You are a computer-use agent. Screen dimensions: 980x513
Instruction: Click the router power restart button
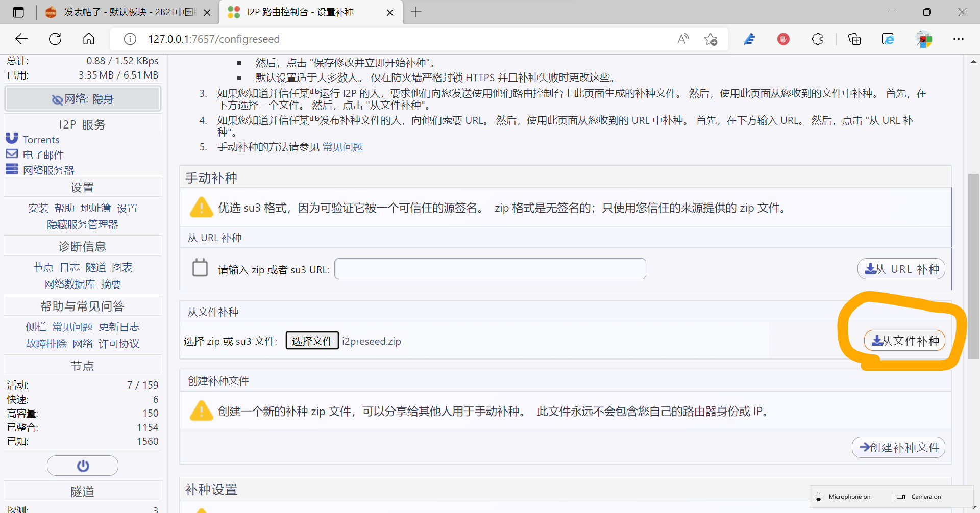tap(83, 466)
